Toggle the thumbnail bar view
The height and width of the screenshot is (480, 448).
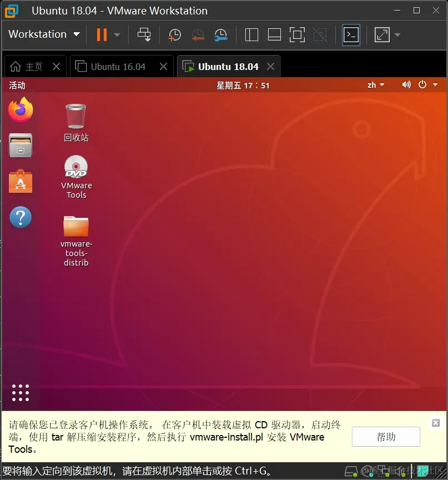274,34
